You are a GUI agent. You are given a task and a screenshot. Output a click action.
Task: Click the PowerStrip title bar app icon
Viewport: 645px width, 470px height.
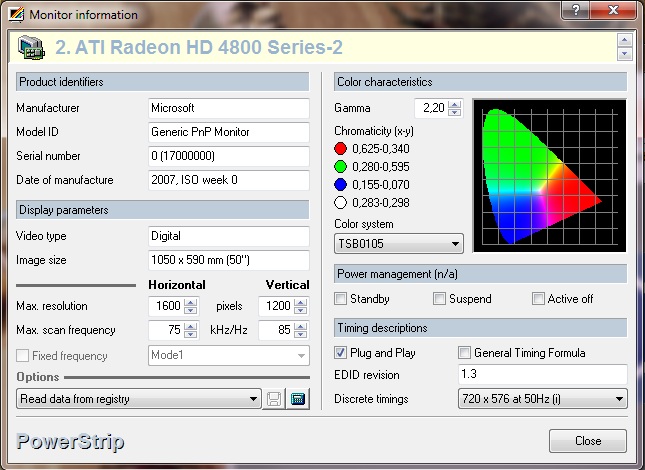coord(17,14)
